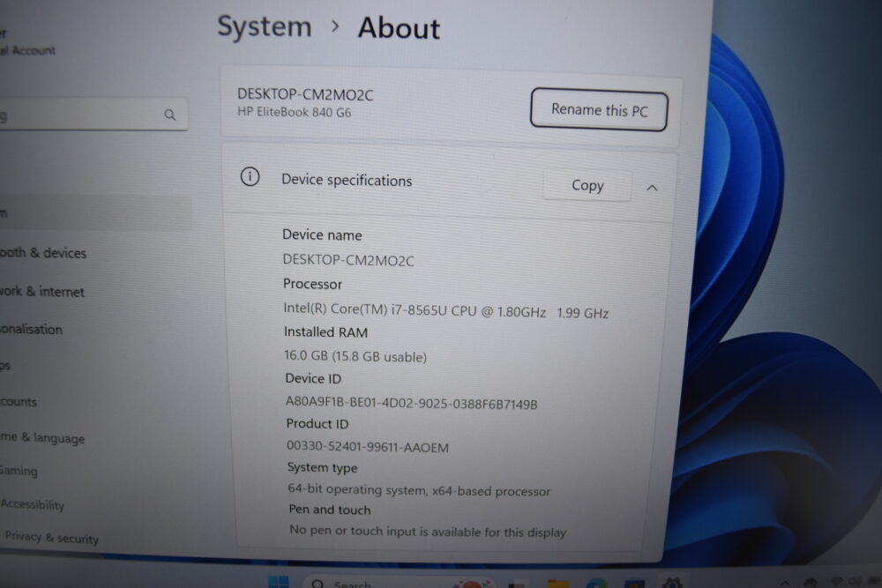Click the Pen and touch label
The width and height of the screenshot is (882, 588).
click(x=330, y=510)
